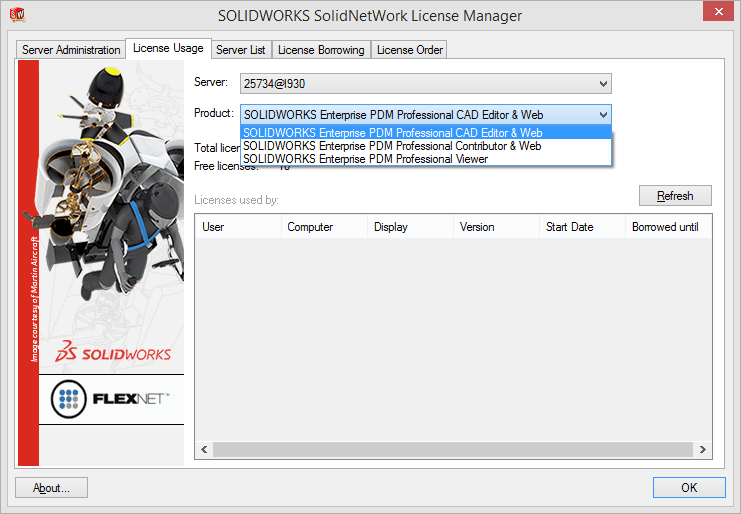Click the SOLIDWORKS title bar icon
741x514 pixels.
[17, 14]
